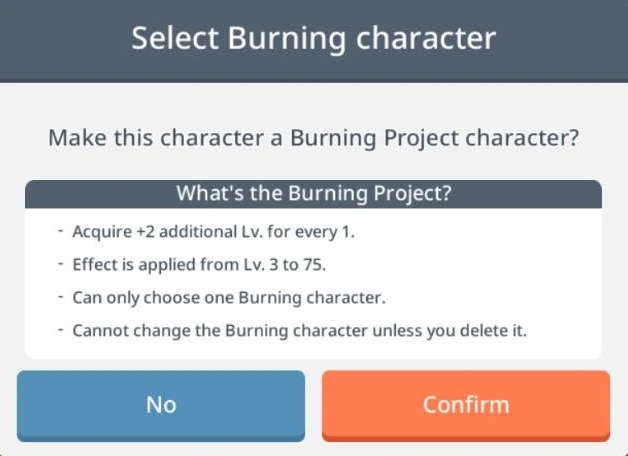Click the "Cannot change the Burning character" line

299,332
